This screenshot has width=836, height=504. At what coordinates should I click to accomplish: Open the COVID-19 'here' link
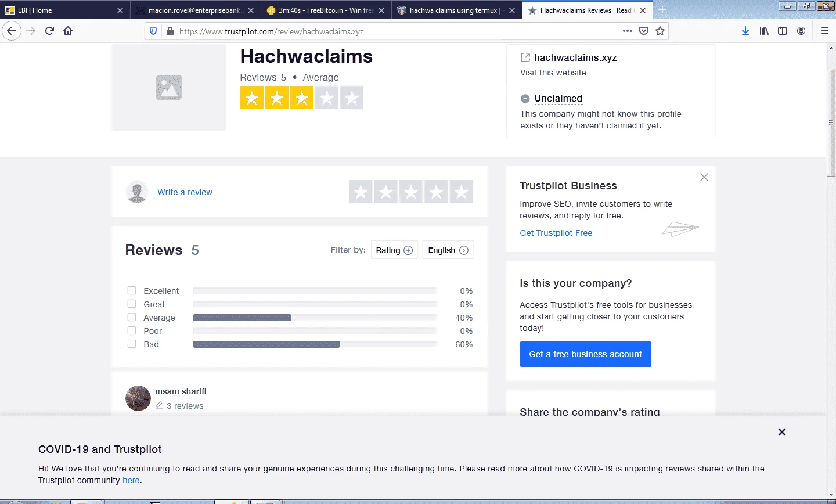[x=131, y=480]
